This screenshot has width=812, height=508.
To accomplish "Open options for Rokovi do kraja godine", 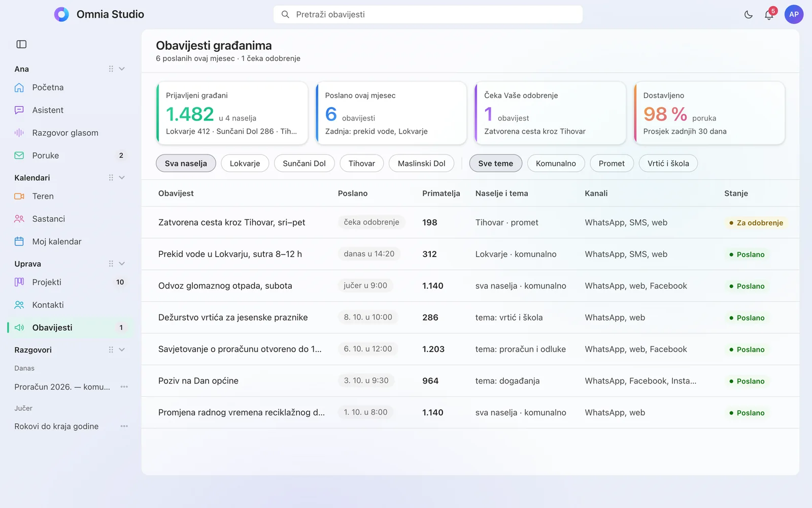I will click(x=124, y=426).
